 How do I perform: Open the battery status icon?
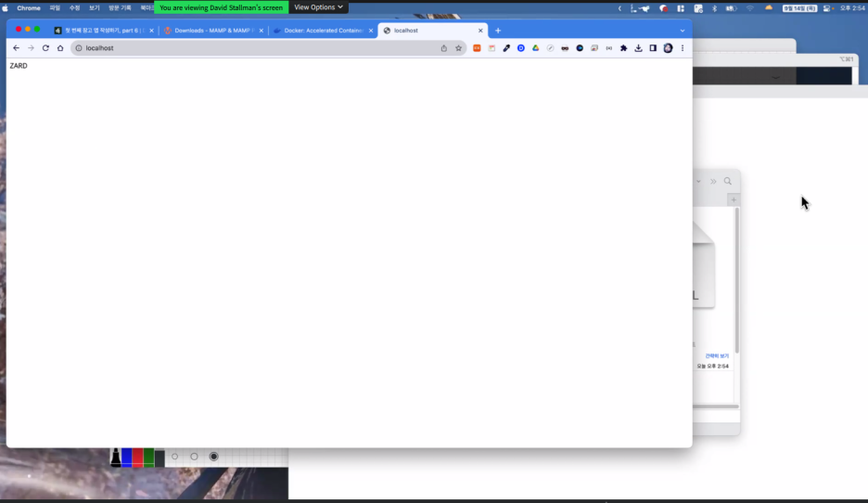click(732, 8)
